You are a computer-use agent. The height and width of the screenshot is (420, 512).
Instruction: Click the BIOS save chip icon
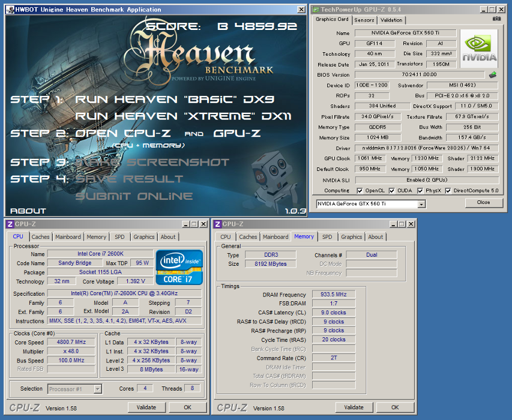pyautogui.click(x=493, y=75)
